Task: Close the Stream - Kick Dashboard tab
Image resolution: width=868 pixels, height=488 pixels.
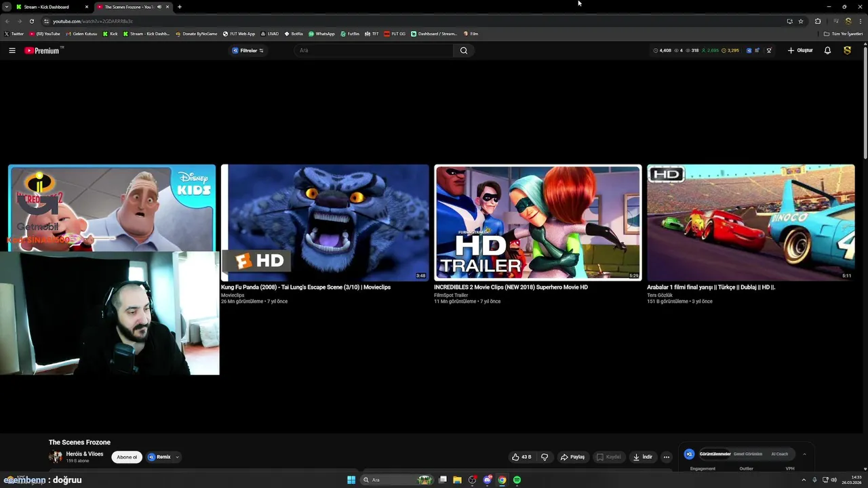Action: tap(87, 7)
